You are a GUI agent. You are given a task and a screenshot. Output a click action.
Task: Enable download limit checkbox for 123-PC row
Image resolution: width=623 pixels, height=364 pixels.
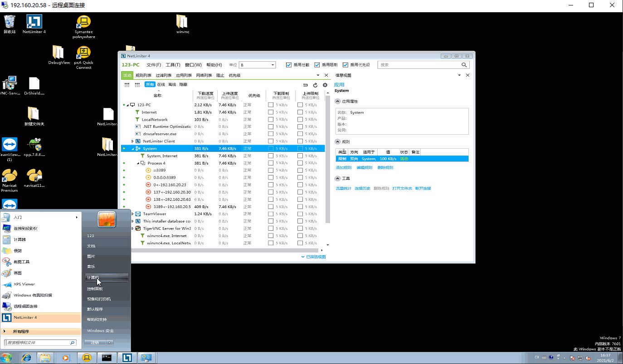pos(271,105)
